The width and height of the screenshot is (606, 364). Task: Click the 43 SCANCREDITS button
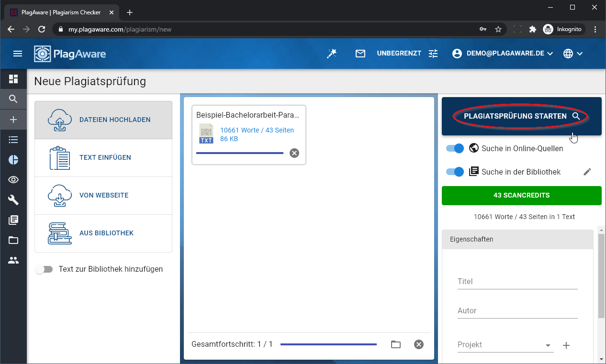pyautogui.click(x=522, y=196)
